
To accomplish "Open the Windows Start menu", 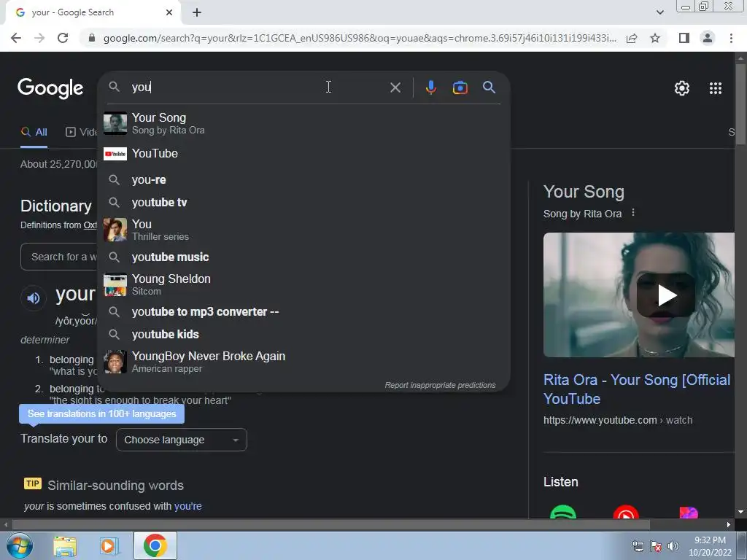I will pos(20,545).
